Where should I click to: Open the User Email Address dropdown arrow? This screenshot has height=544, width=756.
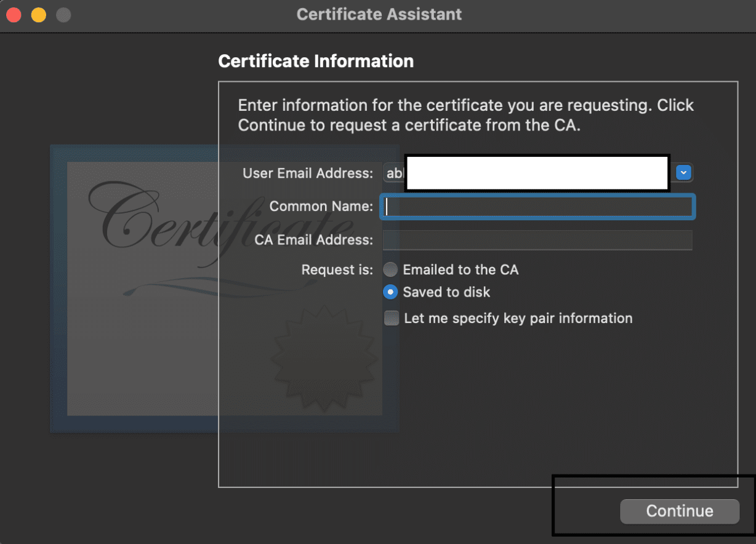(x=684, y=173)
